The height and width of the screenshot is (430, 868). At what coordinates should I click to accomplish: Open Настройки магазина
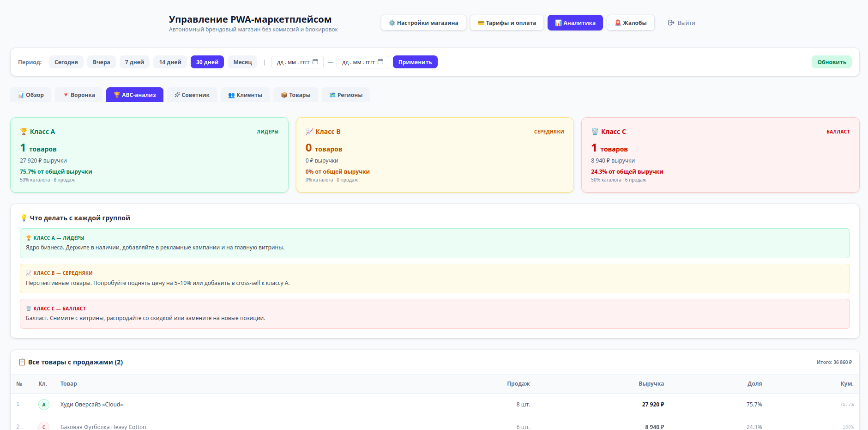(423, 23)
